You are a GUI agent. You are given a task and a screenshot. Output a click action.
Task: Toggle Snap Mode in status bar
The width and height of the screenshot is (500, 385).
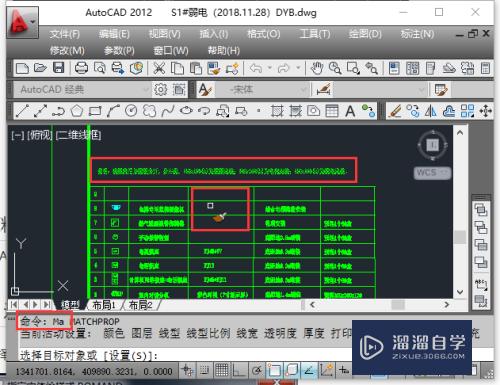tap(204, 370)
